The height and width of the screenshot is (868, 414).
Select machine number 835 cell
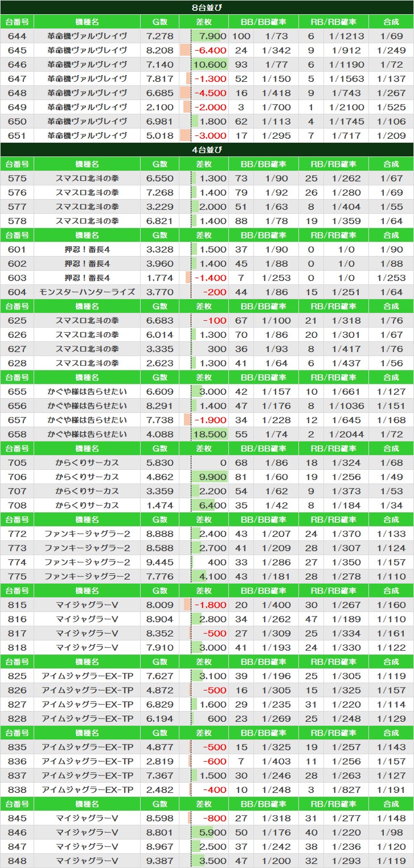click(x=17, y=747)
